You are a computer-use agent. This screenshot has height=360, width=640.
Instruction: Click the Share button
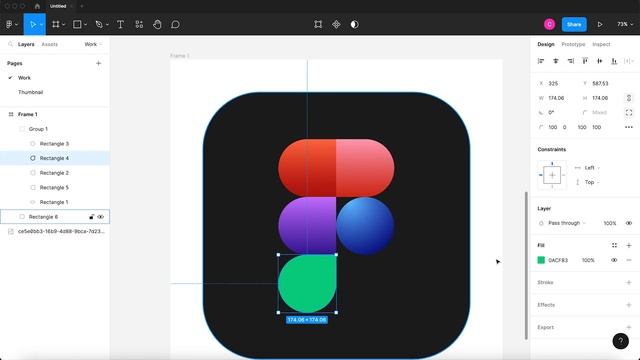point(574,24)
